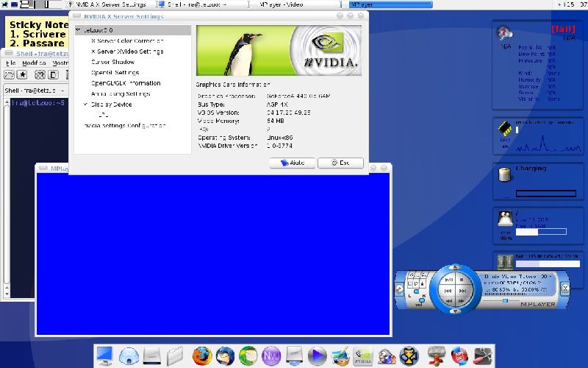This screenshot has width=588, height=368.
Task: Click the MPlayer volume slider knob
Action: (x=421, y=300)
